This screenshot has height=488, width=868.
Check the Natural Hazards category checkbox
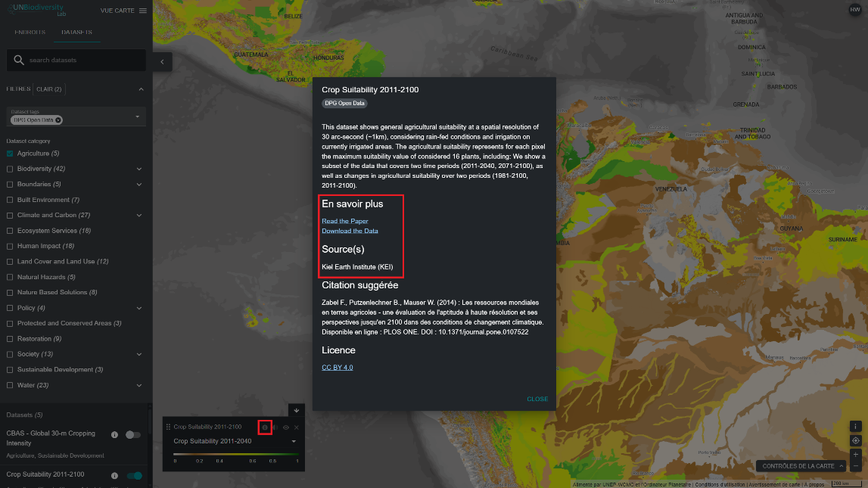[11, 277]
